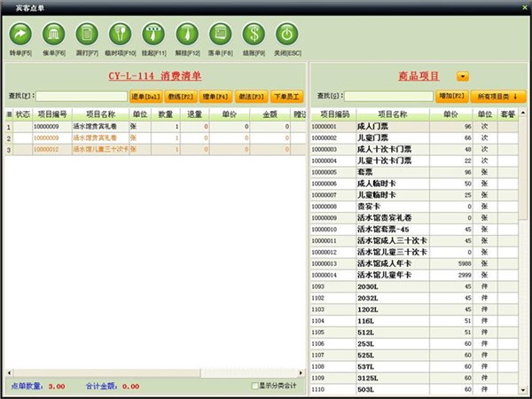Select product 活水馆成人三十次卡
Screen dimensions: 532x399
414,241
